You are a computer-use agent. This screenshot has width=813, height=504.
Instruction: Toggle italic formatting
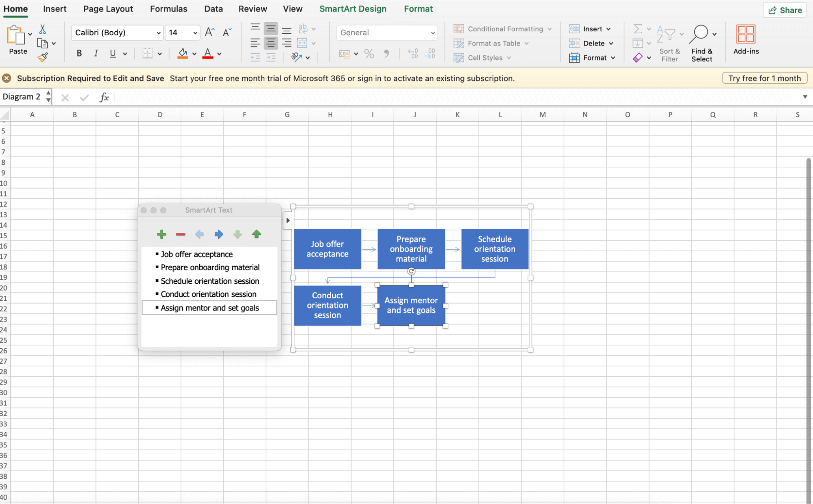(96, 53)
